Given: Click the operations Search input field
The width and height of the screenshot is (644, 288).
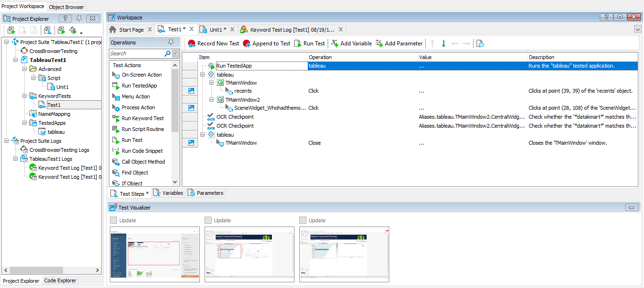Looking at the screenshot, I should coord(136,53).
